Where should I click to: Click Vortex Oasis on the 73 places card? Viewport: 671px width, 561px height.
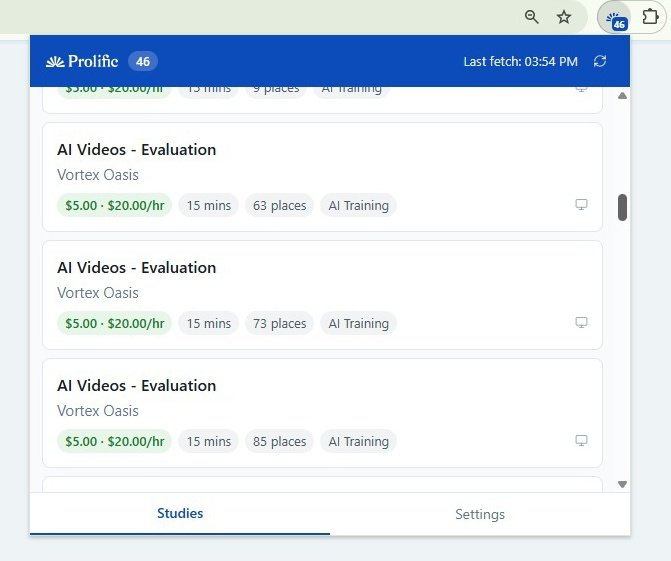pyautogui.click(x=98, y=293)
